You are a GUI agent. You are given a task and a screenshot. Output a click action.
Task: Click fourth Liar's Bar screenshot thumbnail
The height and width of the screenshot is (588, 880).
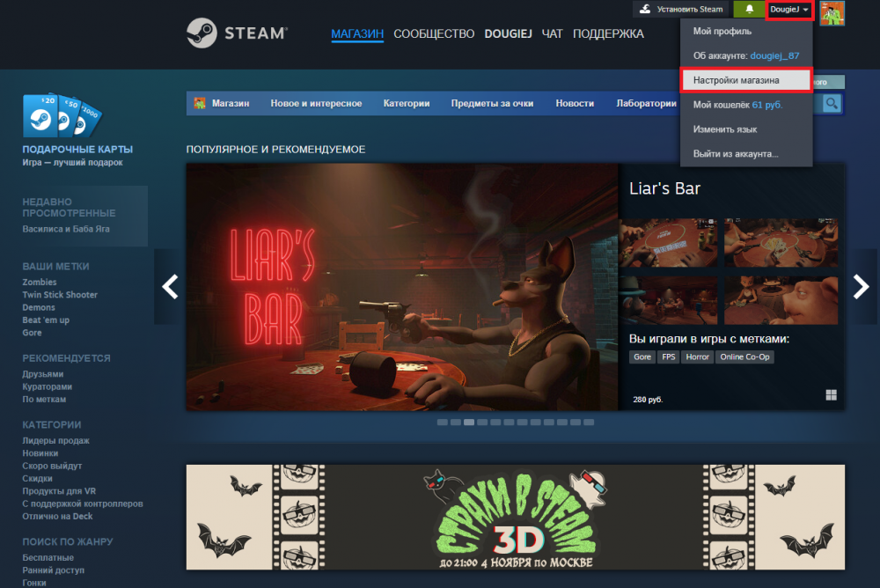(x=781, y=300)
